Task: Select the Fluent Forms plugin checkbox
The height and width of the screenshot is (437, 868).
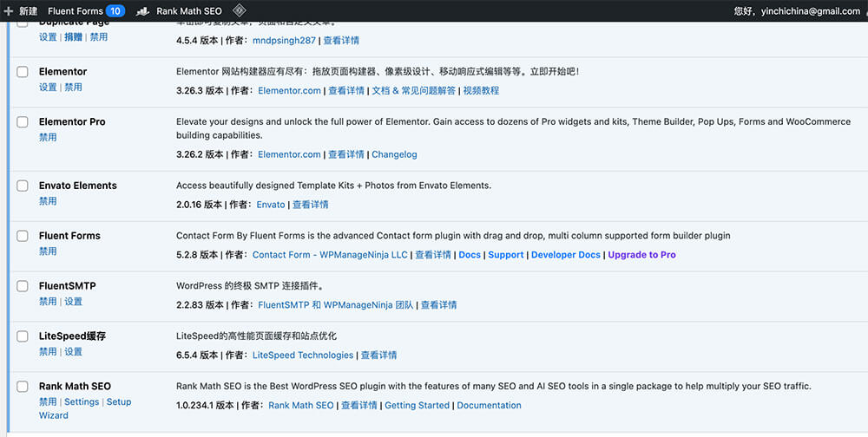Action: coord(23,236)
